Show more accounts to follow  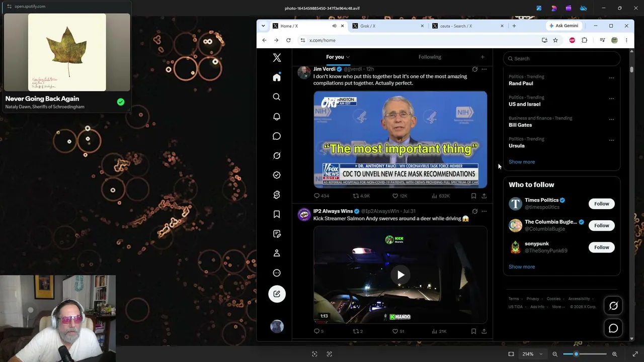click(x=522, y=266)
